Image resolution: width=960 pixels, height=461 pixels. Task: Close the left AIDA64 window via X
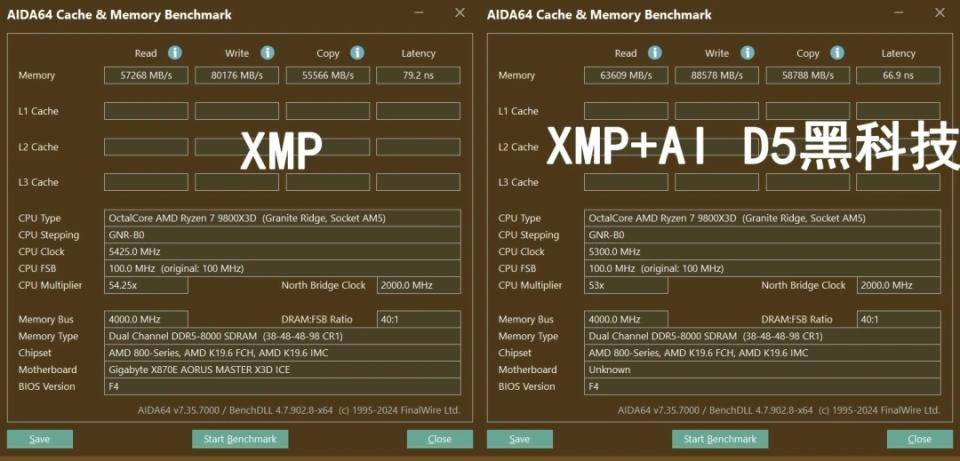[x=459, y=13]
